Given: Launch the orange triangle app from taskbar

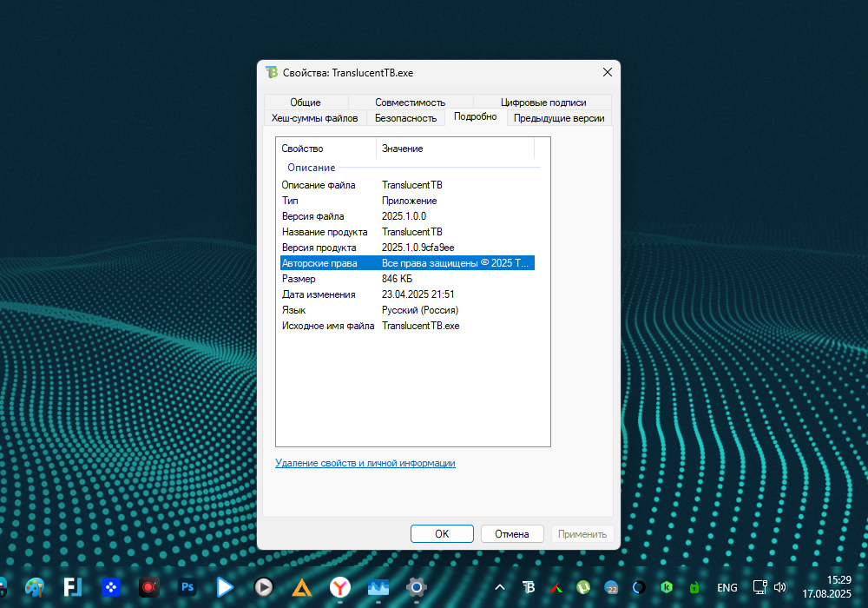Looking at the screenshot, I should click(302, 587).
